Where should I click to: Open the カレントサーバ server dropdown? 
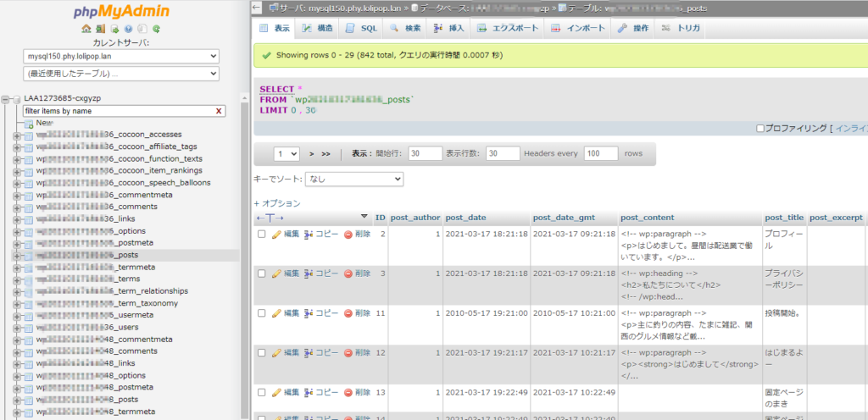(x=120, y=56)
